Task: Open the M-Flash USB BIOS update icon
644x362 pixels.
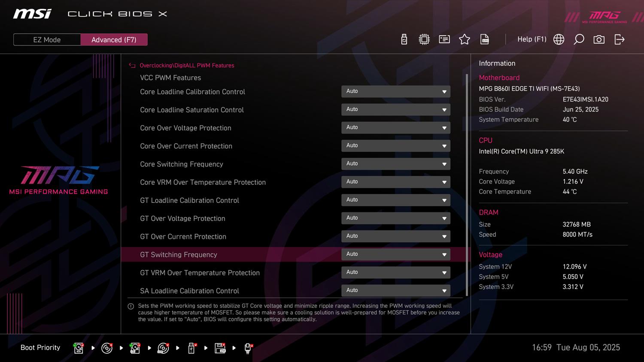Action: coord(404,39)
